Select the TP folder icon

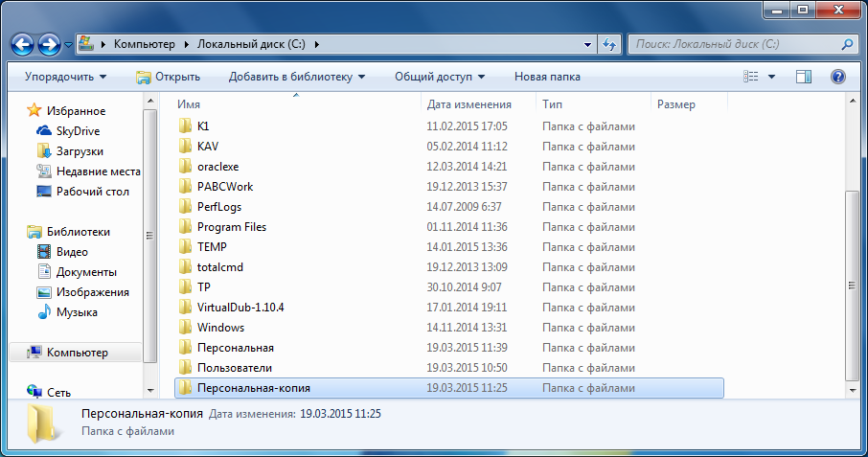pyautogui.click(x=186, y=287)
